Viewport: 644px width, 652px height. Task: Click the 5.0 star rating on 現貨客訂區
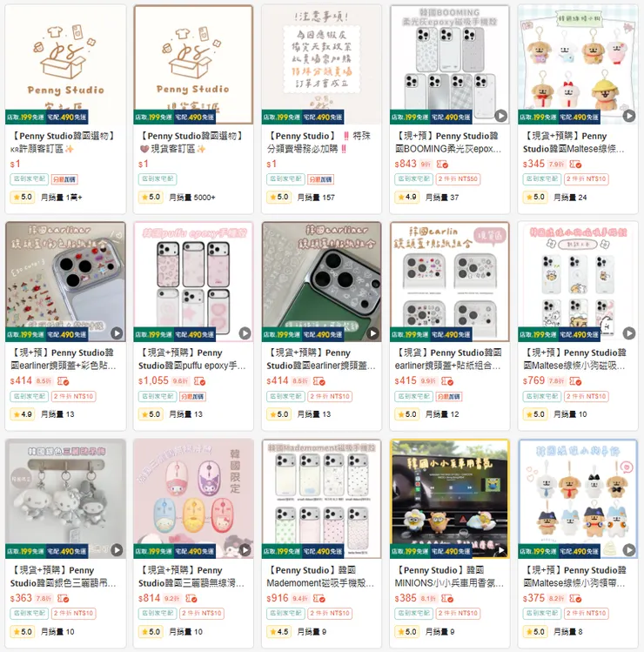click(151, 197)
